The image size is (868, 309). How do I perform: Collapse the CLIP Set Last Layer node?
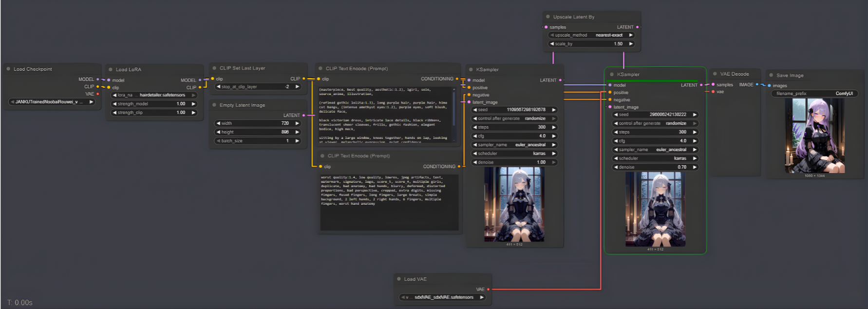214,68
